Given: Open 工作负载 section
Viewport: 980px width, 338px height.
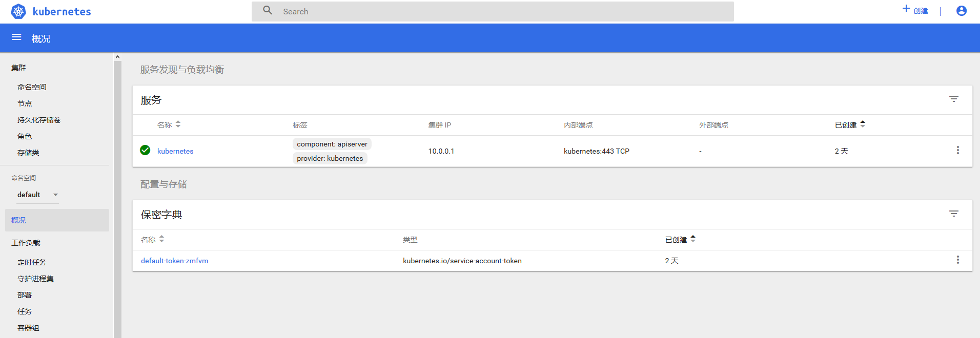Looking at the screenshot, I should tap(26, 243).
